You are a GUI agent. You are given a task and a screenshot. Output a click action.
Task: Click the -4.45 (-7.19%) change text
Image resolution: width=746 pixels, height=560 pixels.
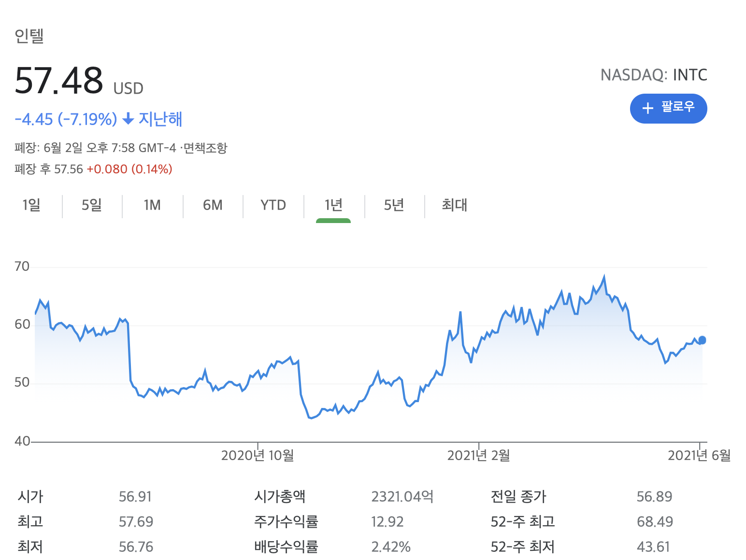(x=66, y=119)
